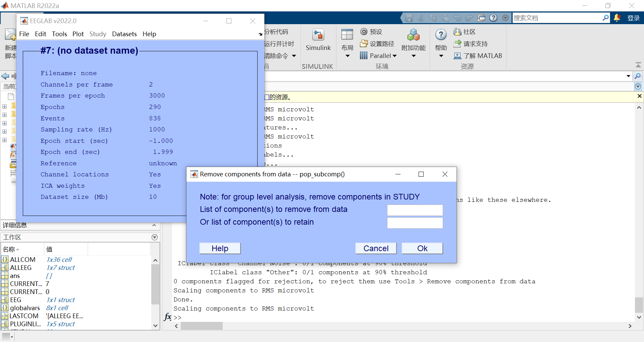The image size is (644, 342).
Task: Open 预设 preferences gear
Action: (364, 32)
